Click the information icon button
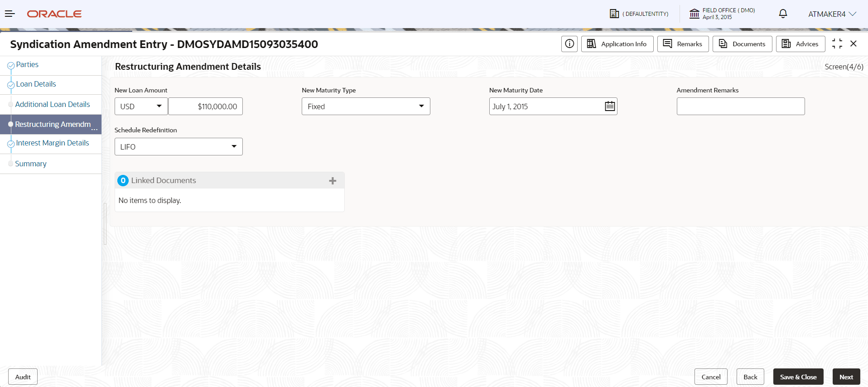The height and width of the screenshot is (387, 868). coord(569,44)
